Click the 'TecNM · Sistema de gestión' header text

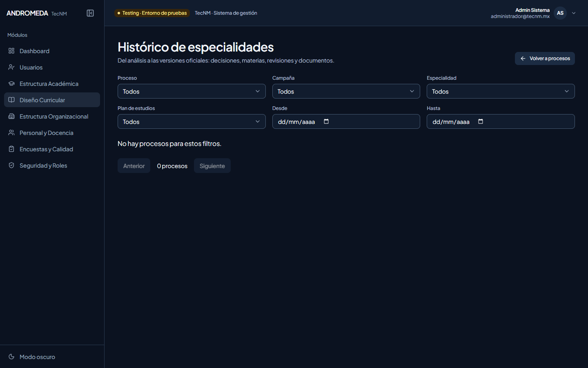pyautogui.click(x=226, y=13)
